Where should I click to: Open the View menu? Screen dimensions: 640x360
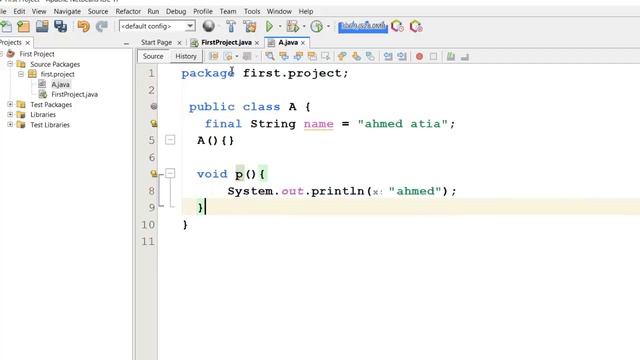[39, 11]
